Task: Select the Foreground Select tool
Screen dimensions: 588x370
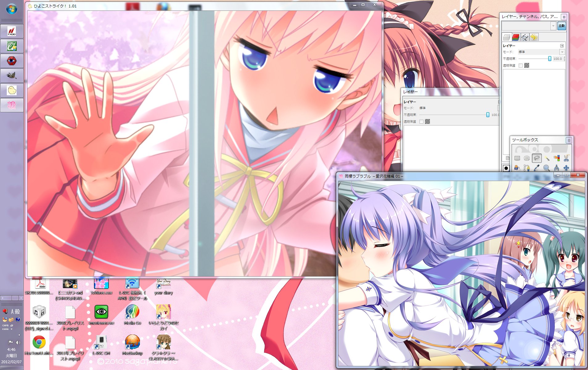Action: (517, 168)
